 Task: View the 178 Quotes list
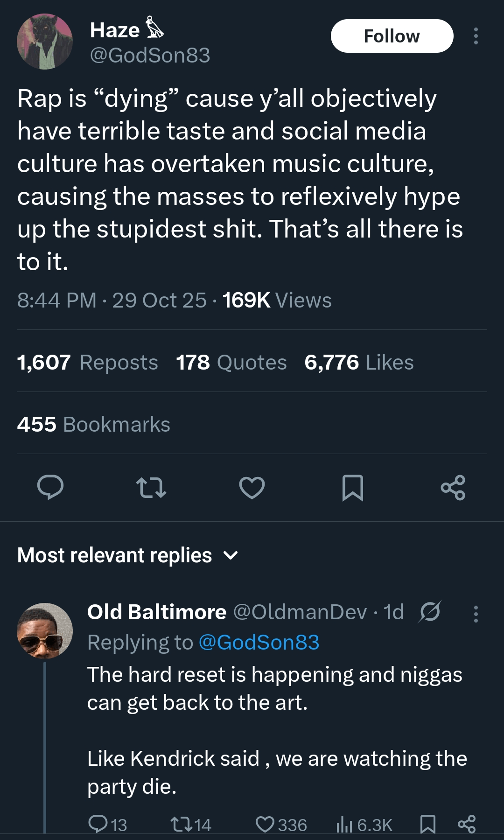[231, 363]
